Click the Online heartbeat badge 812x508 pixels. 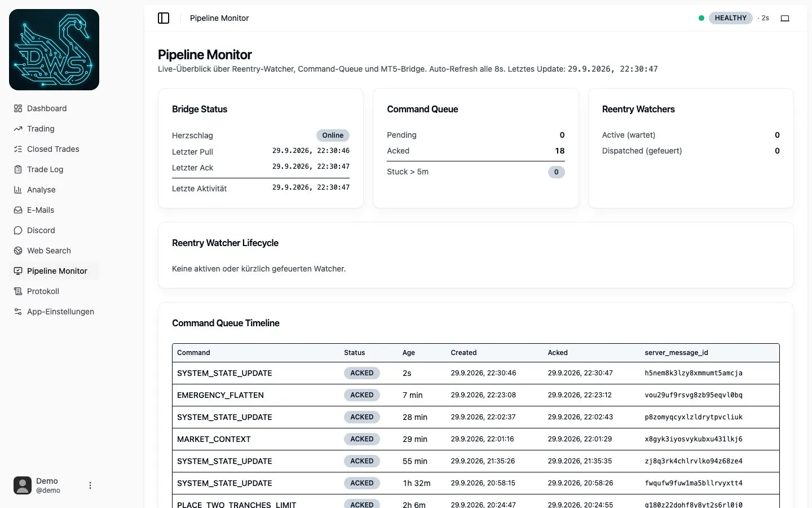[x=333, y=135]
